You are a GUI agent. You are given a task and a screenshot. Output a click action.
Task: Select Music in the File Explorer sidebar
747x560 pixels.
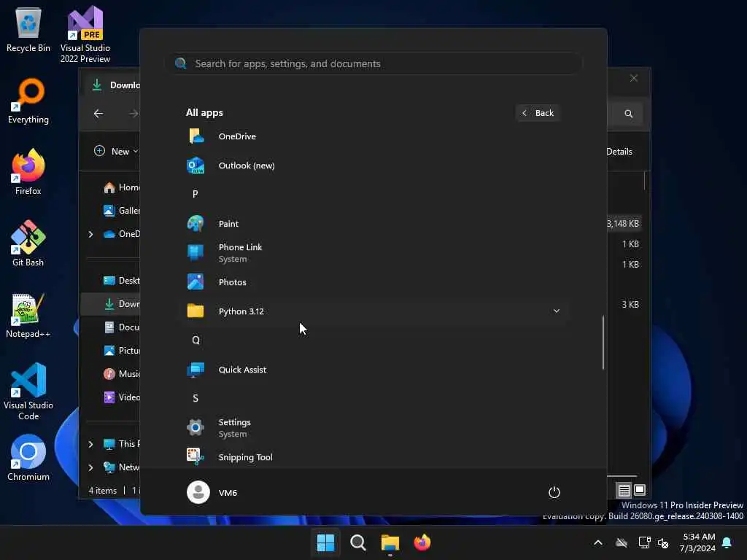121,374
